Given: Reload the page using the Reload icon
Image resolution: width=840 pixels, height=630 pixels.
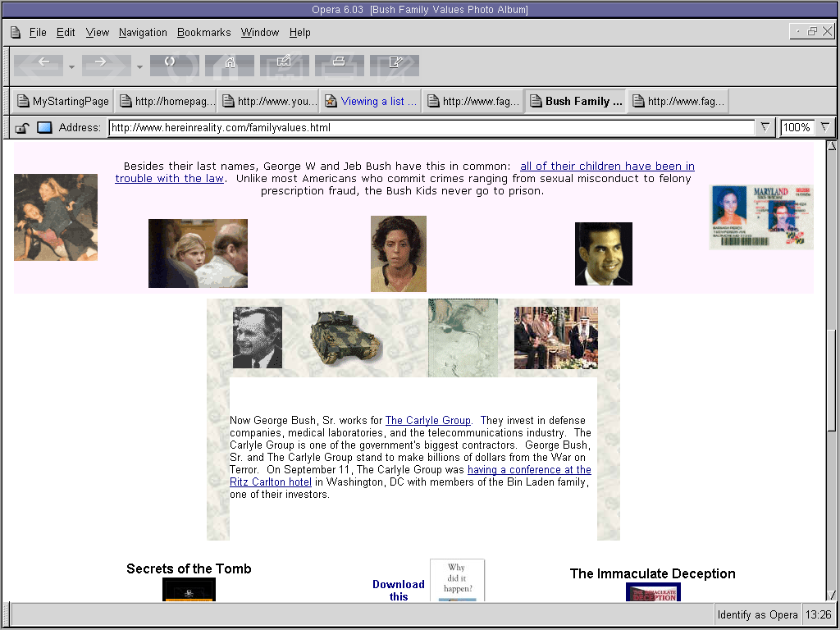Looking at the screenshot, I should 175,65.
